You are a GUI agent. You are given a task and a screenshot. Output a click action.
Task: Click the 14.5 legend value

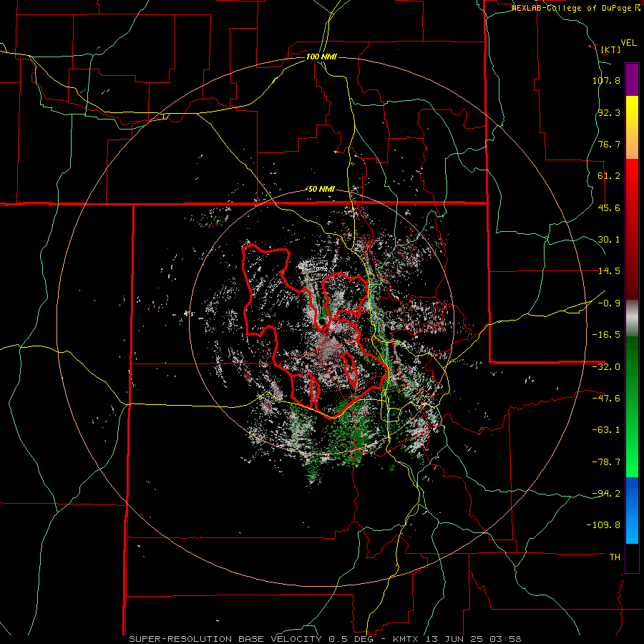click(609, 271)
